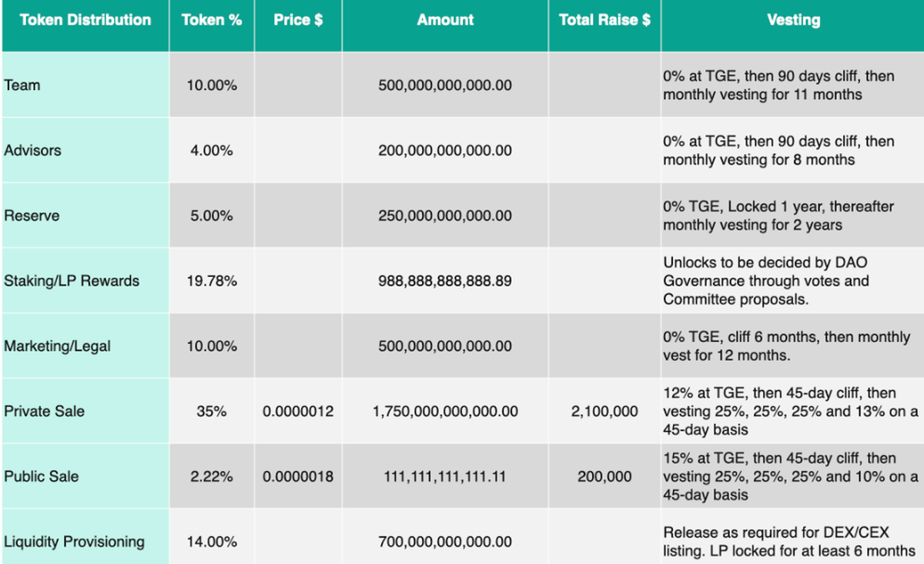The height and width of the screenshot is (564, 924).
Task: Select the Amount column header
Action: tap(445, 21)
